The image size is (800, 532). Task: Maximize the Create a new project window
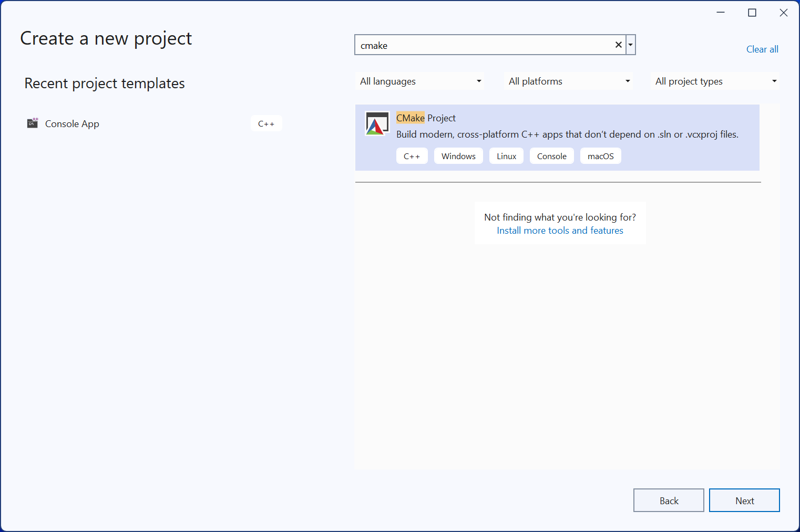pyautogui.click(x=752, y=13)
